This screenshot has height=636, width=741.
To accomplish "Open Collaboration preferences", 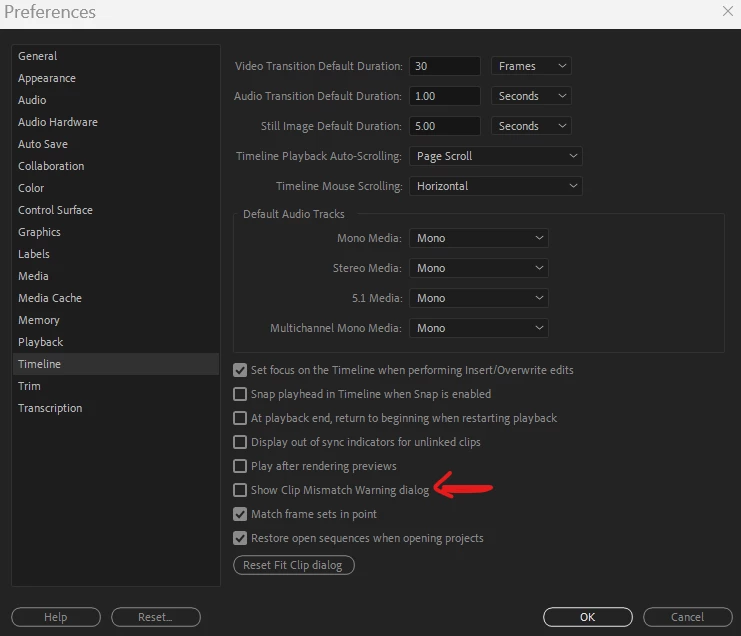I will pyautogui.click(x=116, y=166).
